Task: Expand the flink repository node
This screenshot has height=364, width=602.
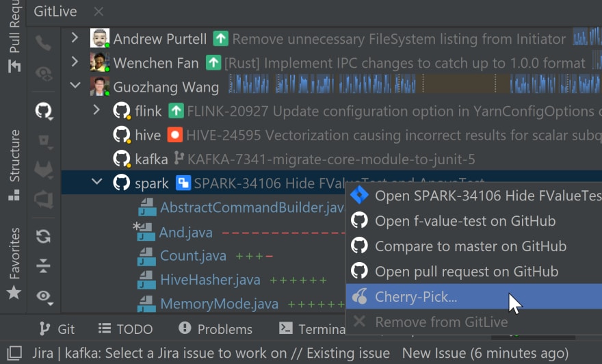Action: [96, 110]
